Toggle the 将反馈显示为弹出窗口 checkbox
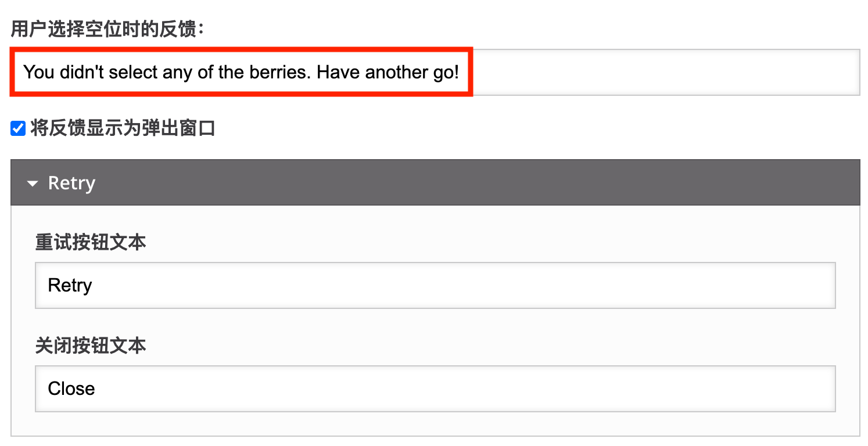 click(x=18, y=128)
